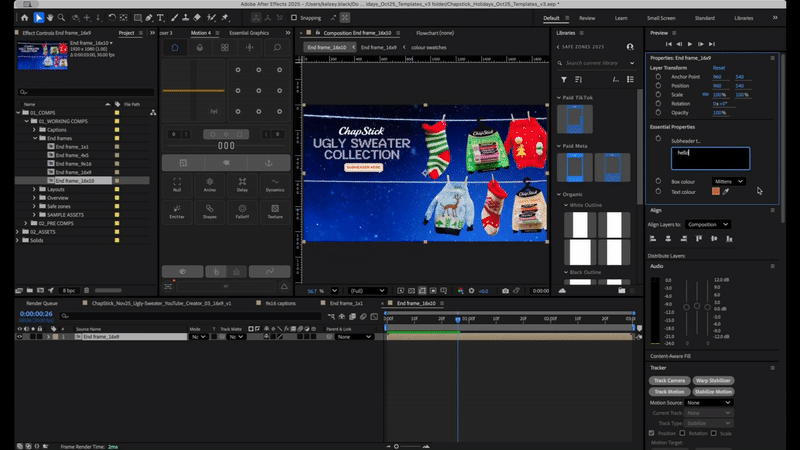Switch to the Project panel tab
This screenshot has height=450, width=800.
[126, 33]
